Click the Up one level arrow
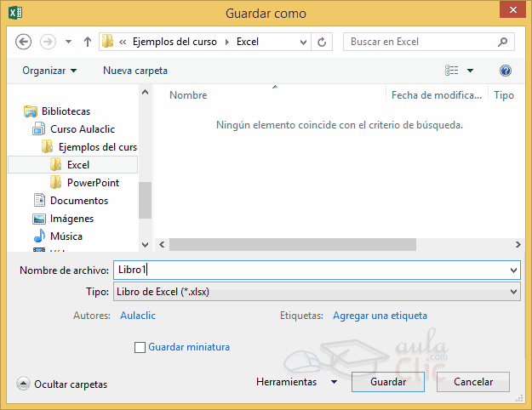The width and height of the screenshot is (532, 410). click(88, 42)
